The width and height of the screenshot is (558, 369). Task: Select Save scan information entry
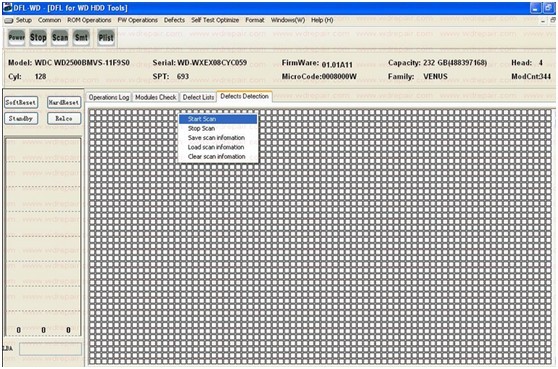click(x=218, y=138)
